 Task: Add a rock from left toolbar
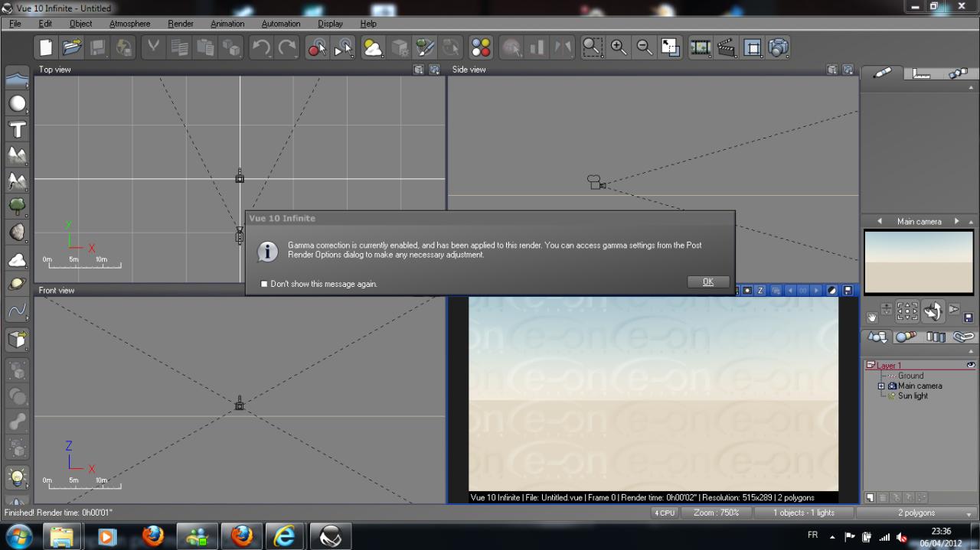tap(17, 232)
